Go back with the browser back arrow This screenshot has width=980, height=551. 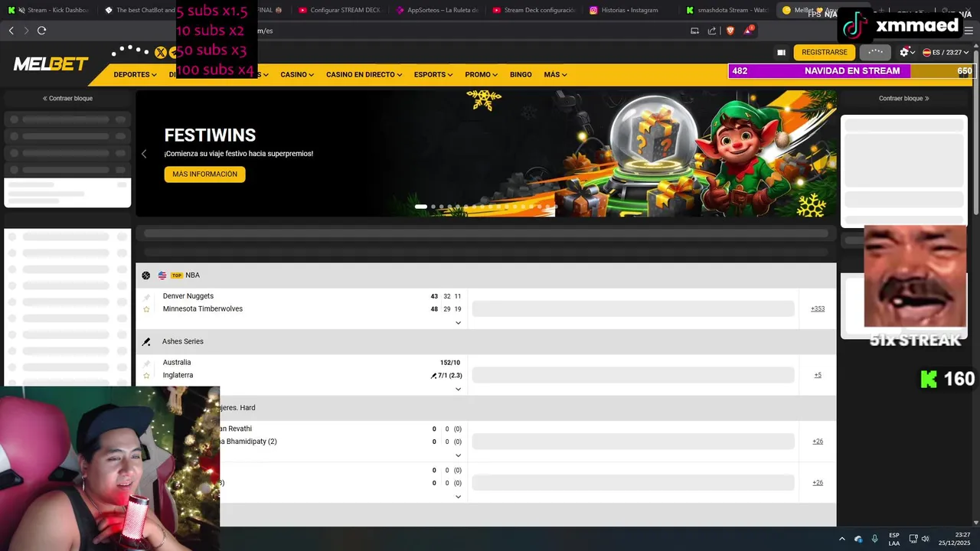click(11, 31)
